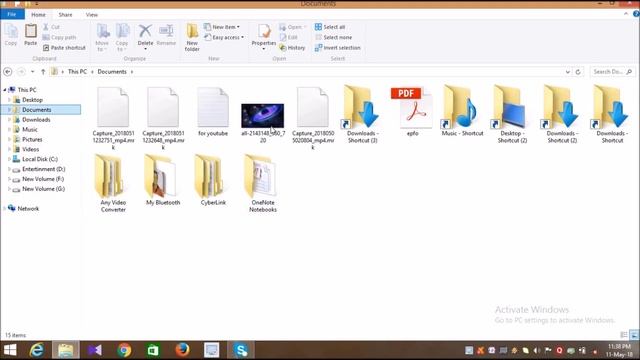Click the Back navigation arrow
Screen dimensions: 640x360
coord(8,72)
